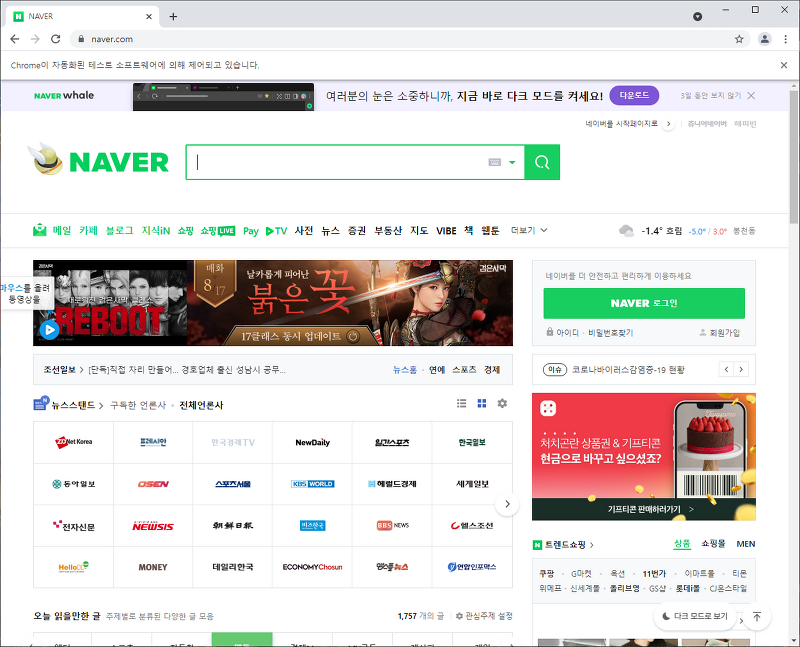Switch newsstand to list view icon
Image resolution: width=800 pixels, height=647 pixels.
(461, 403)
